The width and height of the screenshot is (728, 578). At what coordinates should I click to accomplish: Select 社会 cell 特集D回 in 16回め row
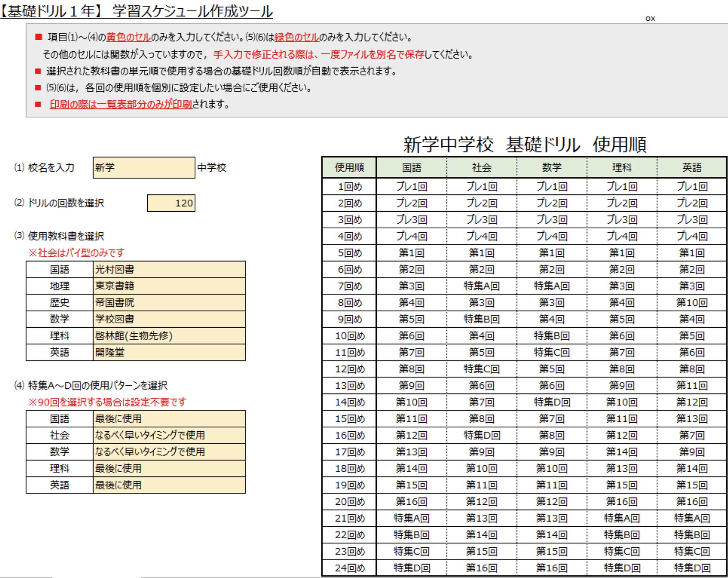(x=482, y=435)
